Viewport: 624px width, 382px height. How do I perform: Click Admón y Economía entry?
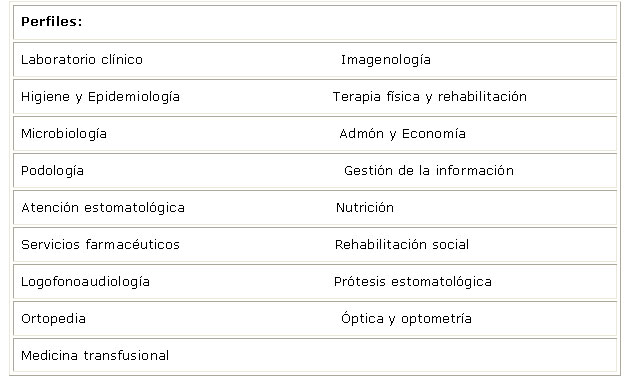point(402,134)
